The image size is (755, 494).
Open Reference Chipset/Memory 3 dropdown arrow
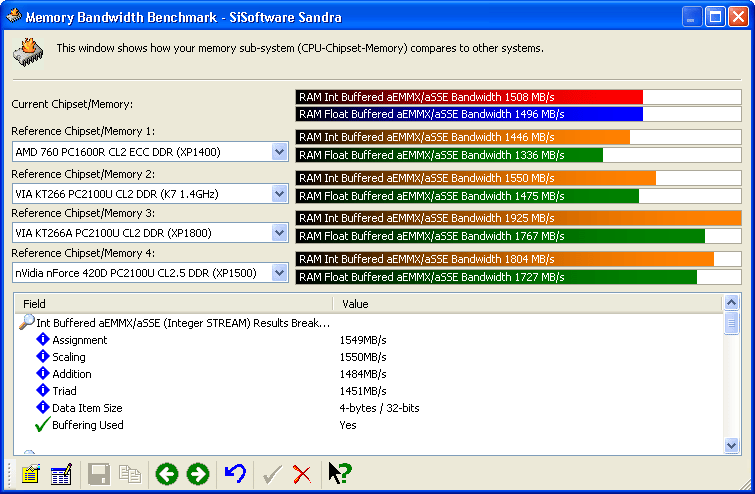tap(279, 233)
